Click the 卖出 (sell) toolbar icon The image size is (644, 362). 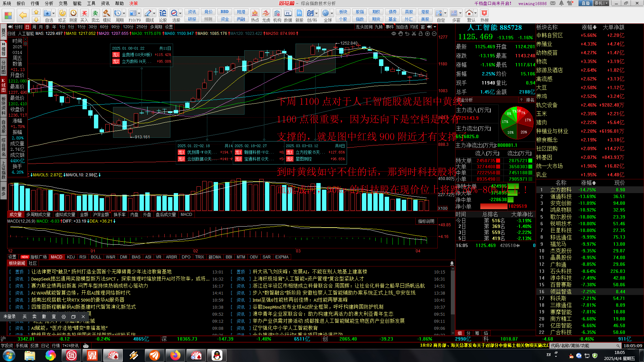tap(95, 13)
